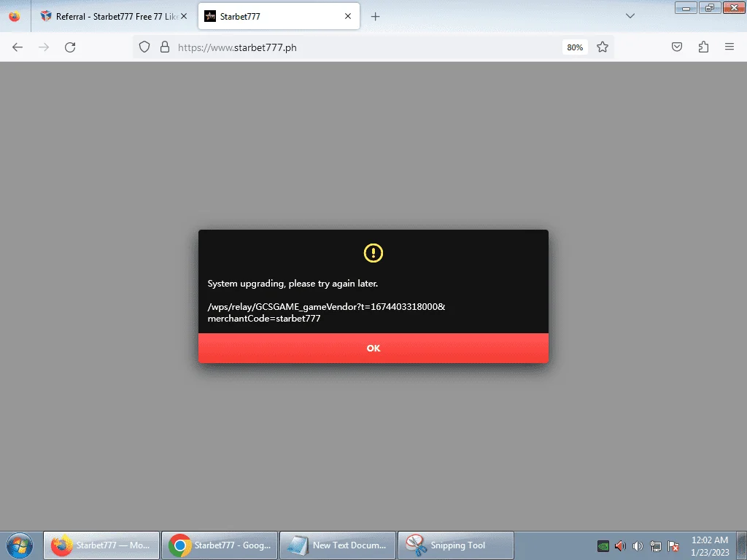Bookmark this page with the star
The image size is (747, 560).
[x=602, y=47]
